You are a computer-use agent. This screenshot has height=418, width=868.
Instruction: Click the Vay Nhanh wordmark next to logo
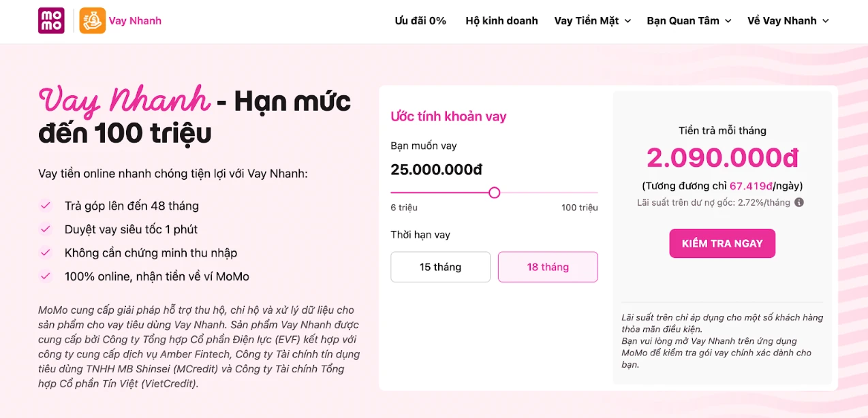(x=134, y=20)
